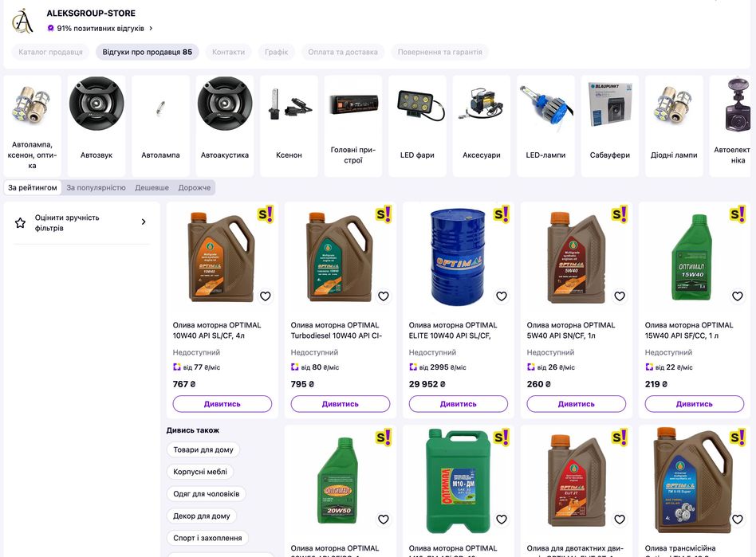Viewport: 756px width, 557px height.
Task: Open Олива моторна OPTIMAL Turbodiesel 10W40 title
Action: coord(337,331)
